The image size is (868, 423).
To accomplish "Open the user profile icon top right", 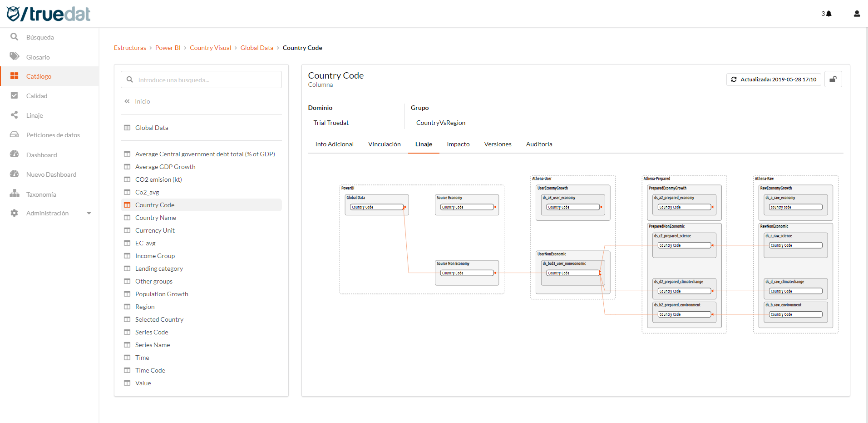I will 856,14.
